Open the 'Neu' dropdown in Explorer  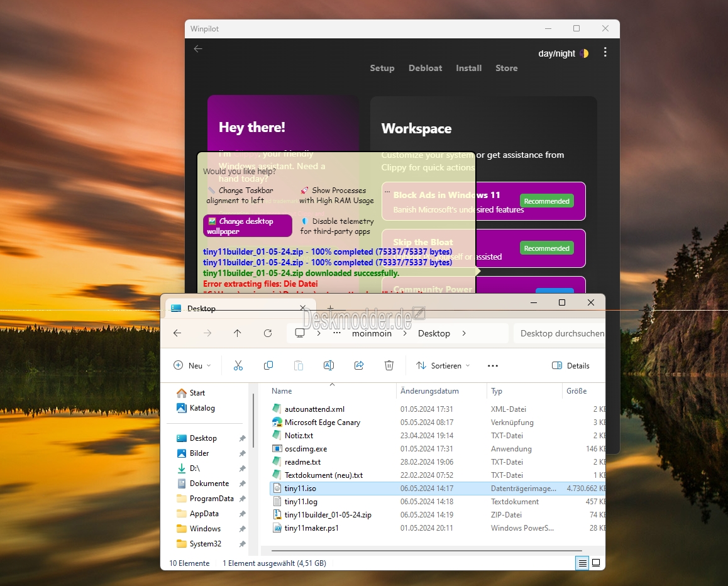click(192, 365)
